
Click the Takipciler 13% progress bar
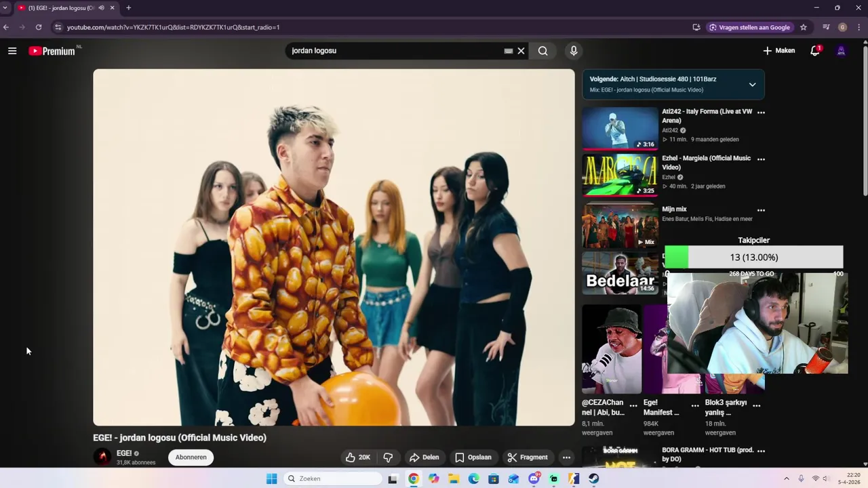(754, 258)
